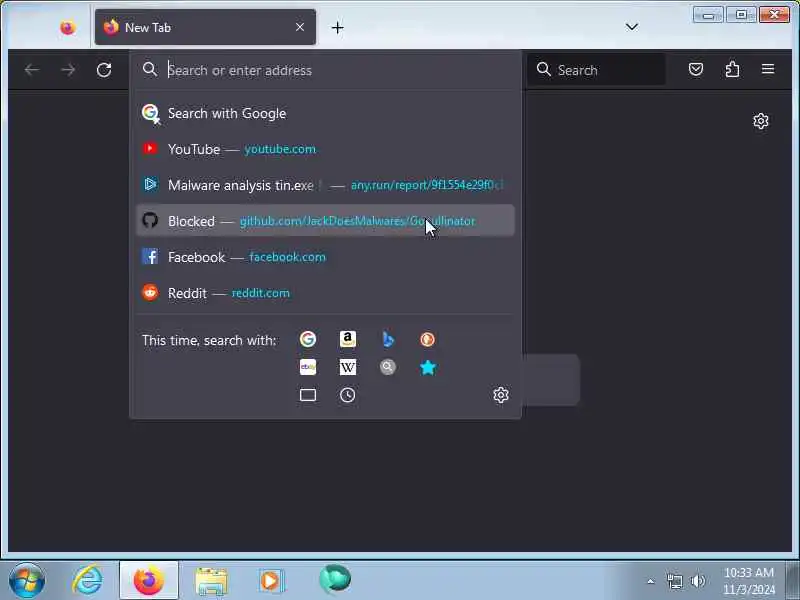This screenshot has width=800, height=600.
Task: Reload the current page
Action: (104, 69)
